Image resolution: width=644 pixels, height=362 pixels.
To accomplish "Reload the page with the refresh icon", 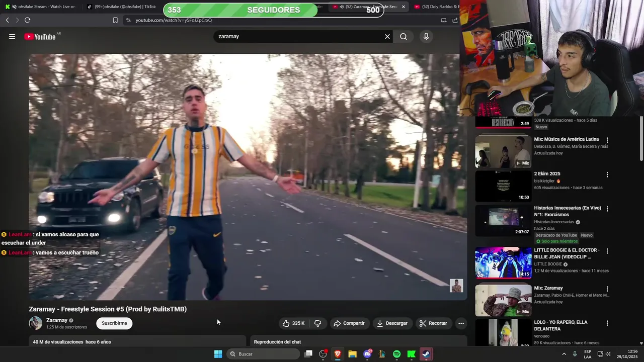I will [x=27, y=20].
